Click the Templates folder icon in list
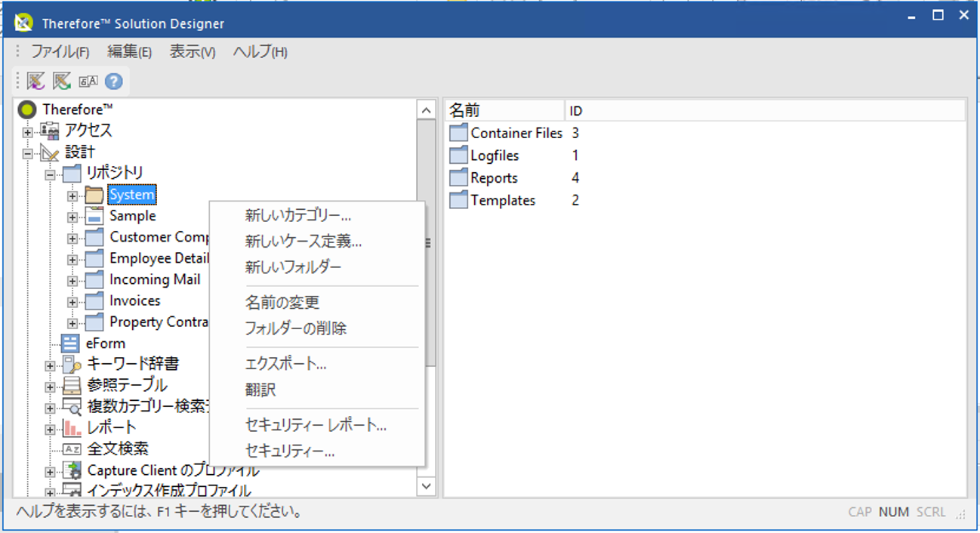This screenshot has height=533, width=980. [458, 201]
